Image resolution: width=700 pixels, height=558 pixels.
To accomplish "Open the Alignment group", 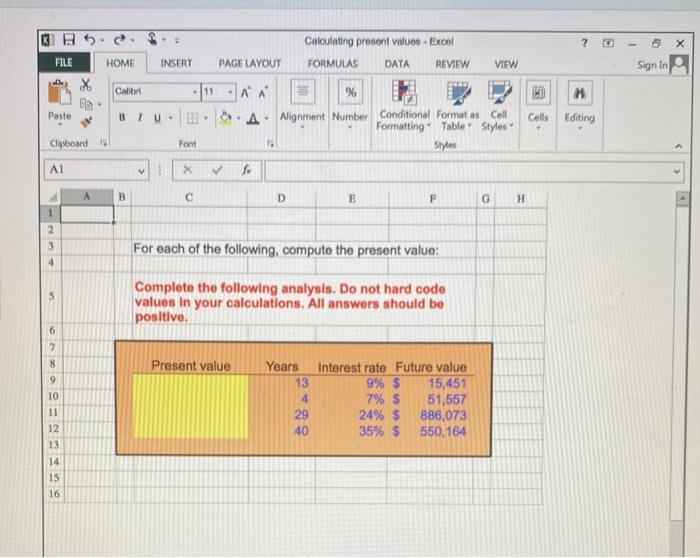I will (x=302, y=105).
